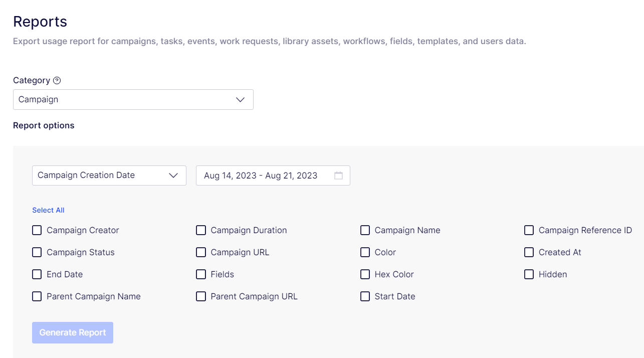
Task: Click the Select All link
Action: click(x=48, y=210)
